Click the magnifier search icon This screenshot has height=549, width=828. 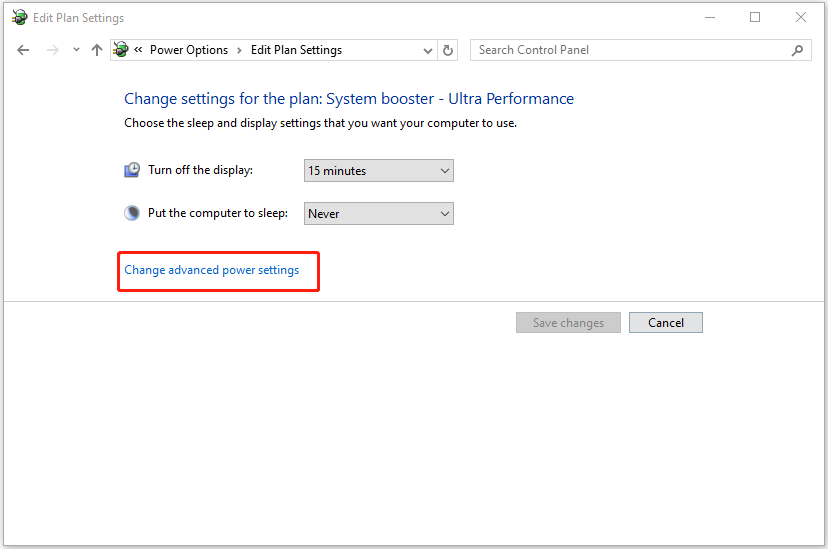click(x=797, y=50)
